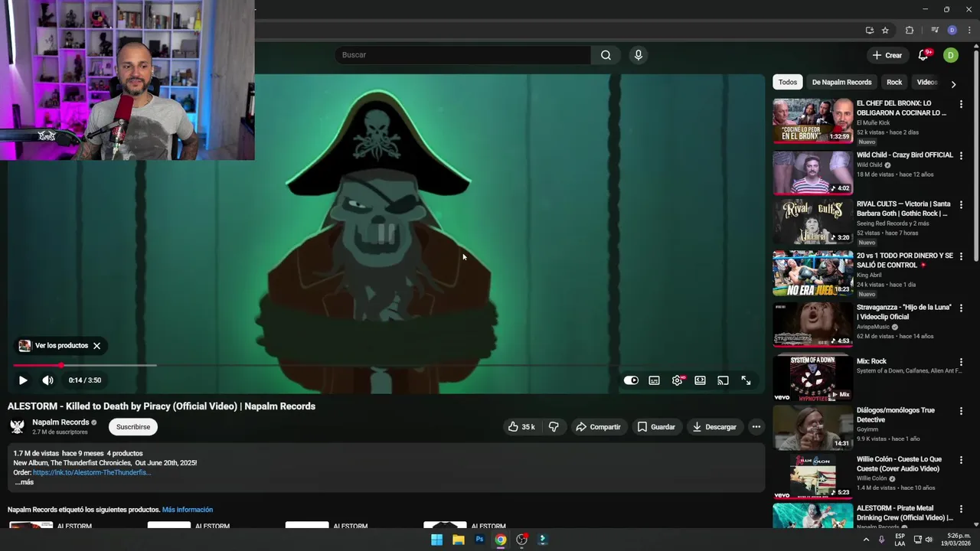Screen dimensions: 980x551
Task: Open the player settings gear
Action: click(678, 380)
